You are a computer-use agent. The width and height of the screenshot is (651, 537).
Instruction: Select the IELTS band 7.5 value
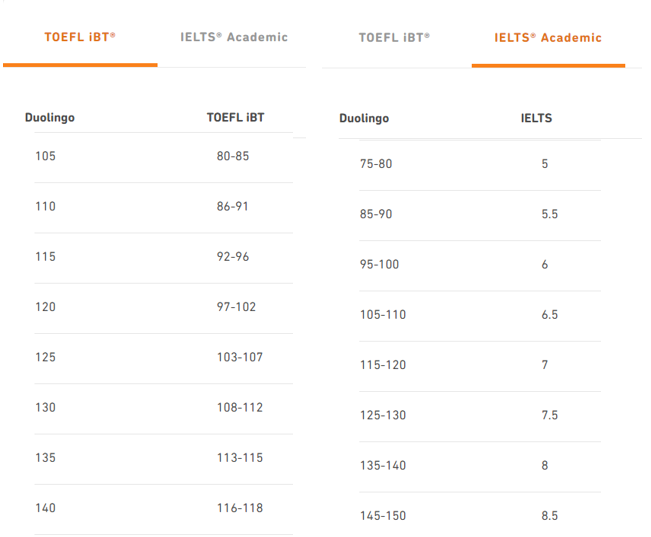pos(549,415)
